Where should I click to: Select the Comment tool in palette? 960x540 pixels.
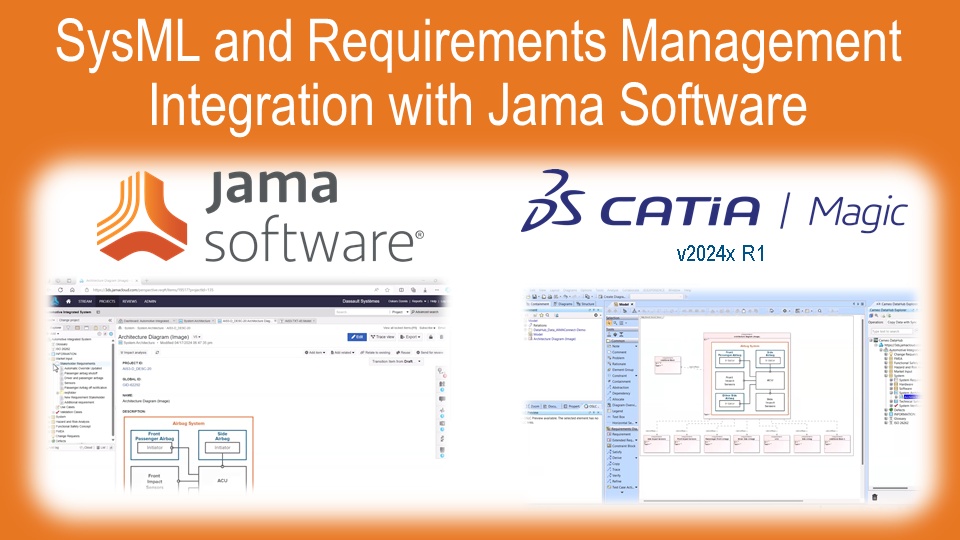pos(618,353)
